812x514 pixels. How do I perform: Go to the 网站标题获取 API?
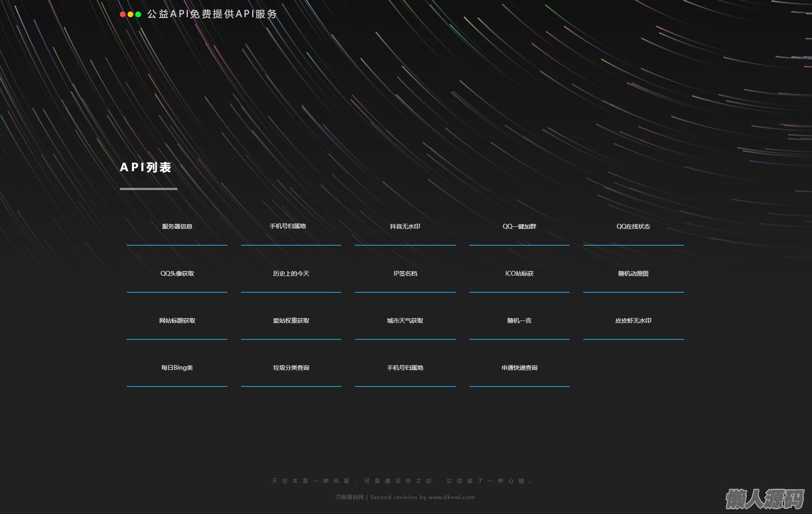tap(177, 321)
